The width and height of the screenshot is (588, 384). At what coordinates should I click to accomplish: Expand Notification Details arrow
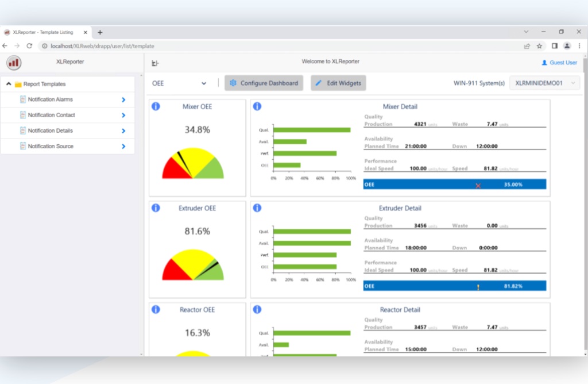(x=123, y=131)
